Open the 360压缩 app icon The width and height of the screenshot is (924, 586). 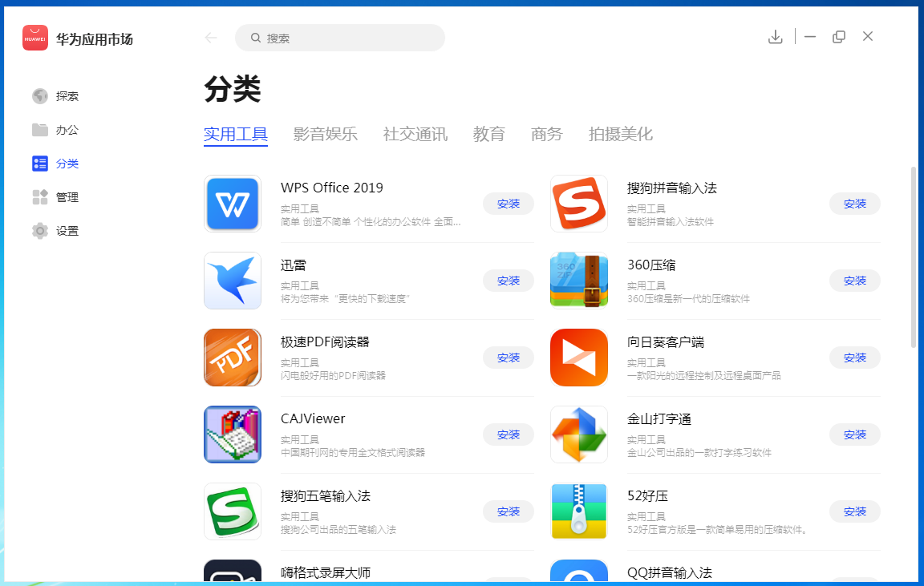(578, 281)
